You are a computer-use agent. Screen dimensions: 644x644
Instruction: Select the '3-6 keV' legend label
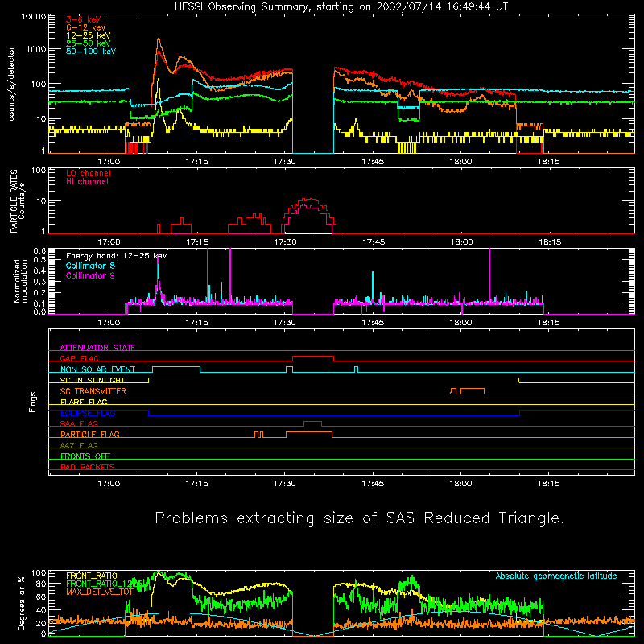pyautogui.click(x=83, y=19)
